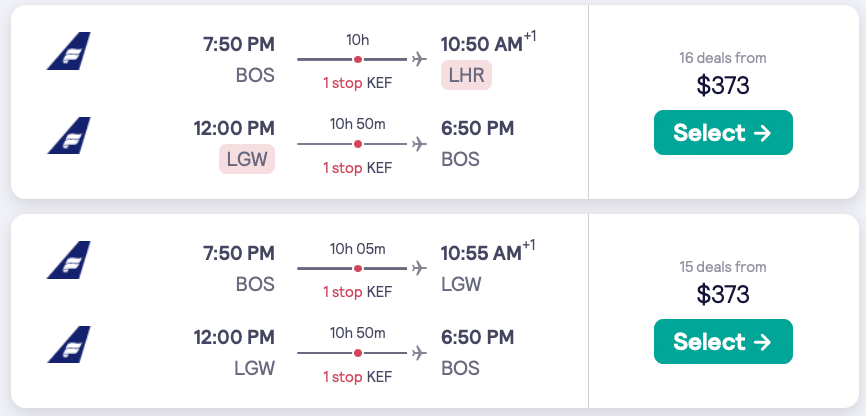Click the Icelandair logo beside the 10:50 AM flight
This screenshot has width=866, height=416.
tap(68, 51)
